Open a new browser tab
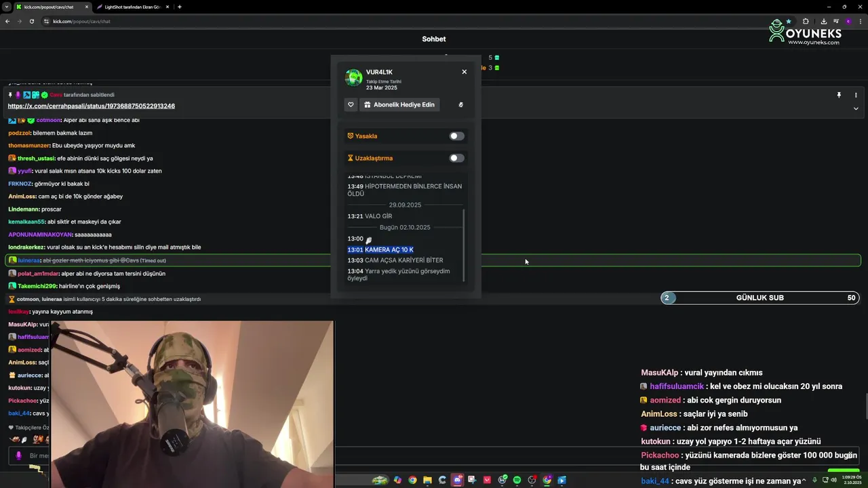This screenshot has width=868, height=488. point(179,7)
